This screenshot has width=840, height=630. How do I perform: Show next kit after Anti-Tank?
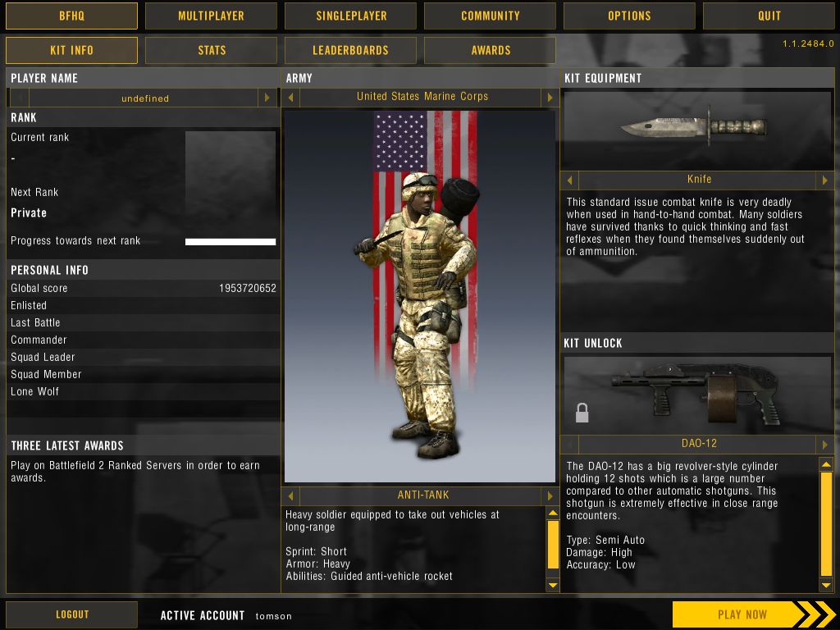point(550,495)
